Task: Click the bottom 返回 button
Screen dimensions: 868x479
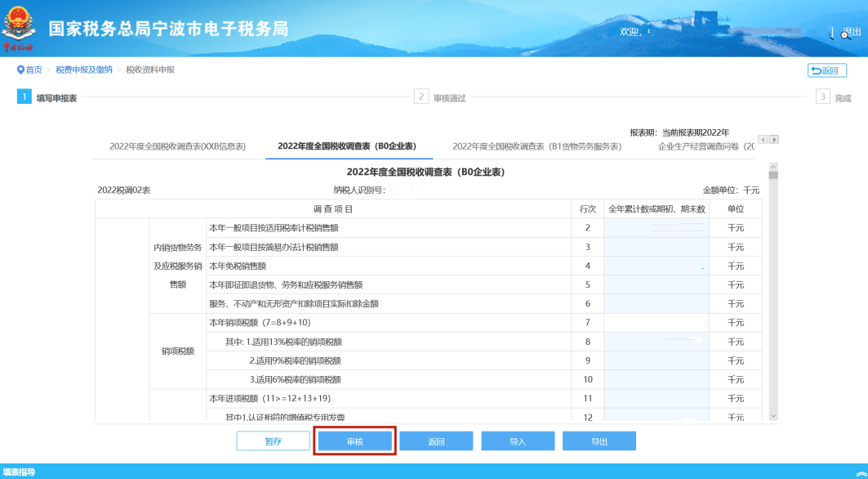Action: (436, 441)
